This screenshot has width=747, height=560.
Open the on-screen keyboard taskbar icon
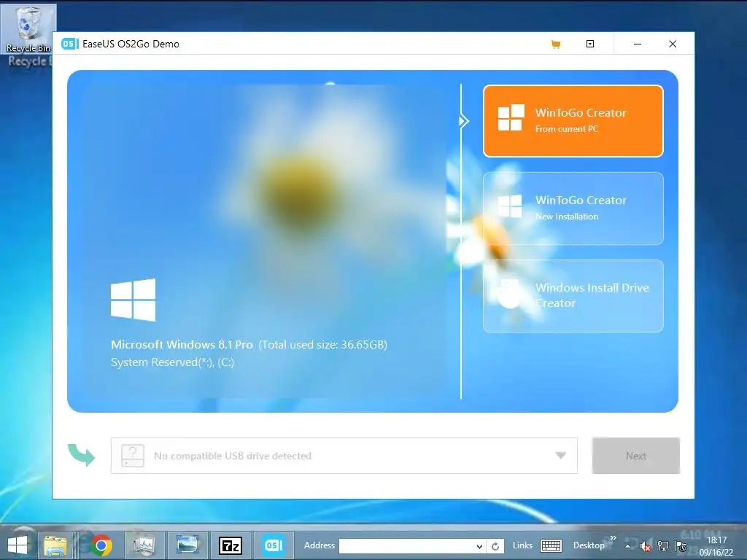(x=551, y=545)
